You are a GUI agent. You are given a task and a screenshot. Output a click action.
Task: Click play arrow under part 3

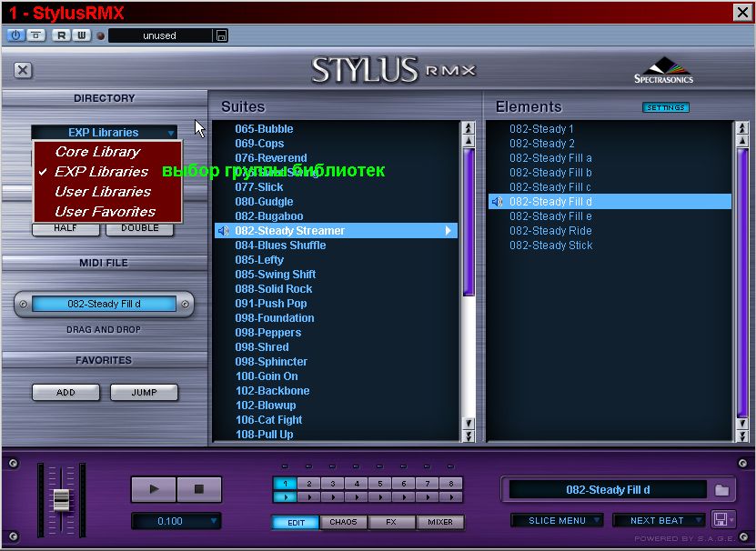333,497
